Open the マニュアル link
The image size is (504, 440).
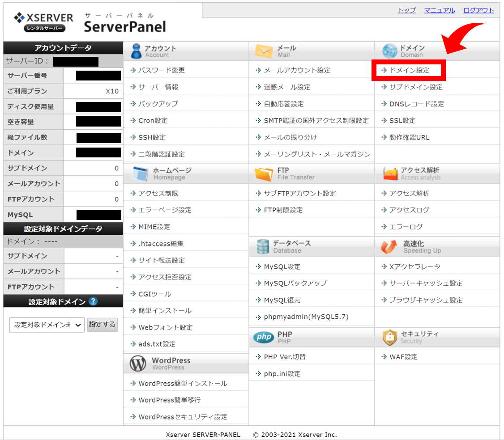(440, 10)
